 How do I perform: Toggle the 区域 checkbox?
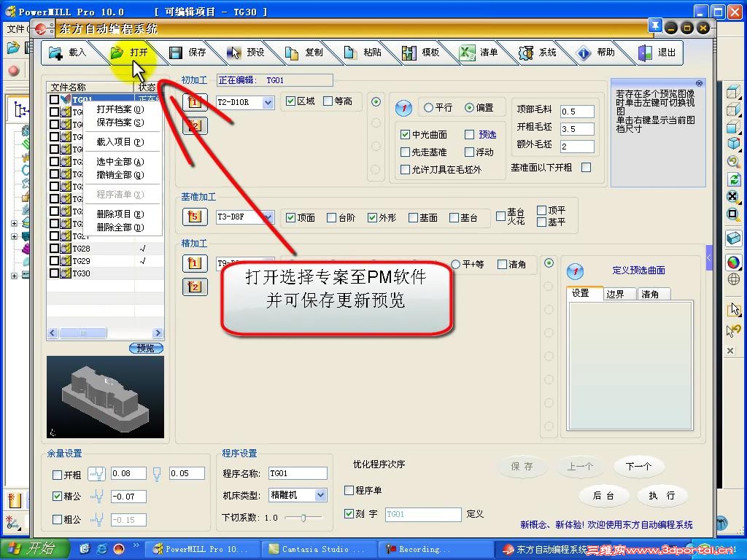[290, 101]
